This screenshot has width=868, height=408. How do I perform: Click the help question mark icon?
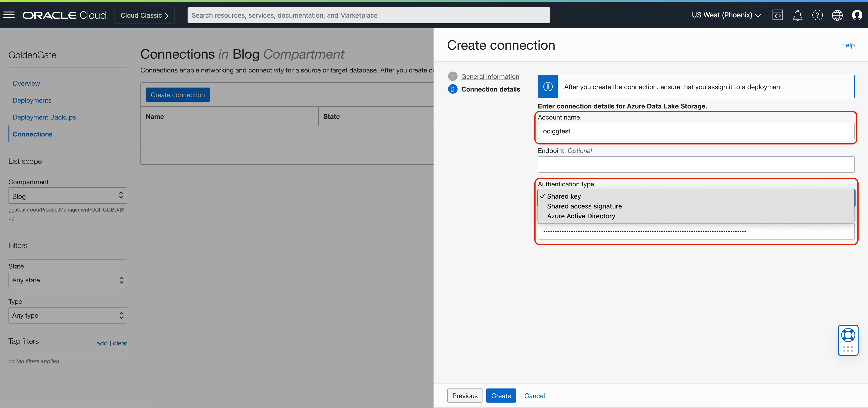point(817,15)
